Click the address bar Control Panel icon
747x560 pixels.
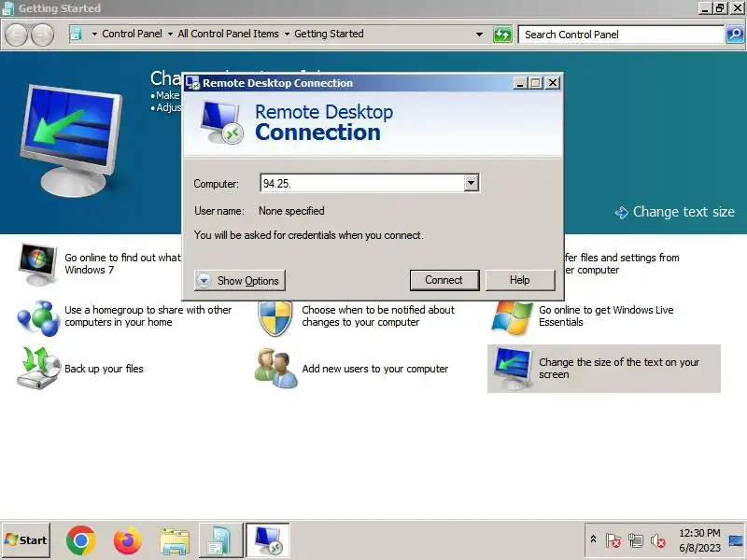(76, 34)
